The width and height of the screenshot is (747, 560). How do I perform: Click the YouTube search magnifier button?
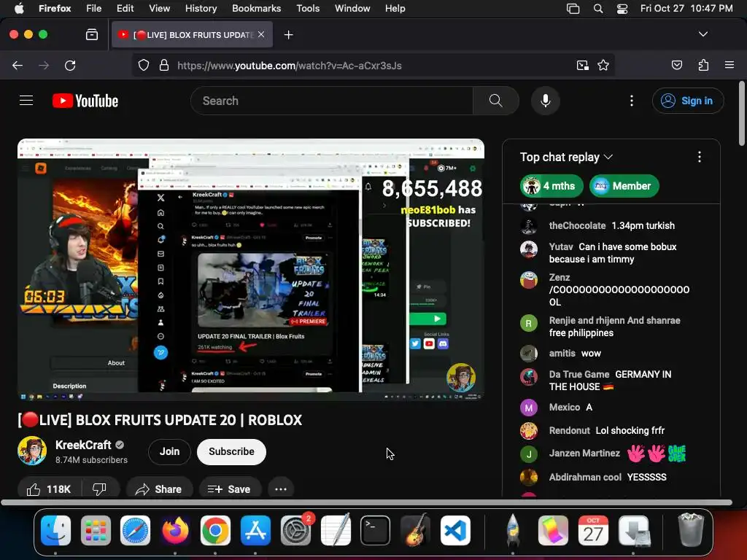495,101
